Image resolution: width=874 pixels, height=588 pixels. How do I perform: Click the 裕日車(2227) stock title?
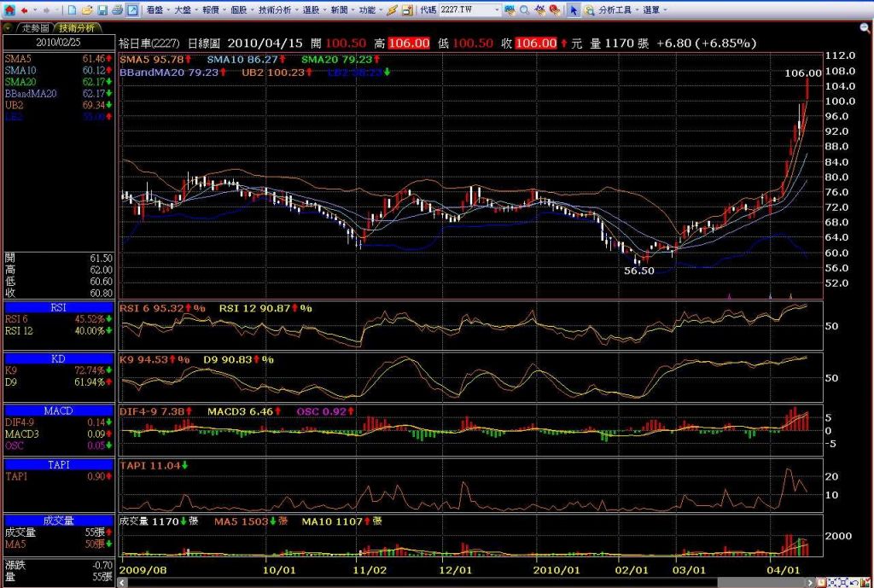click(149, 43)
